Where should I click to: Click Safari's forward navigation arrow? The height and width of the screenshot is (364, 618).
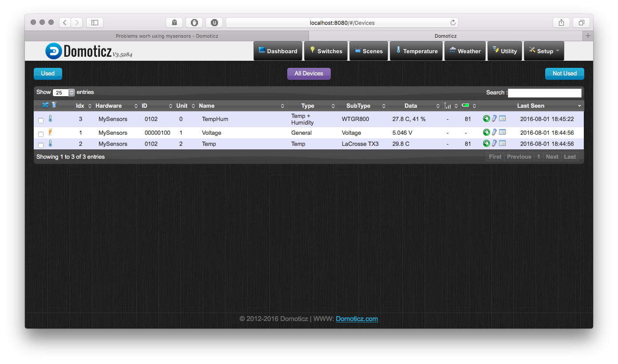[x=77, y=23]
